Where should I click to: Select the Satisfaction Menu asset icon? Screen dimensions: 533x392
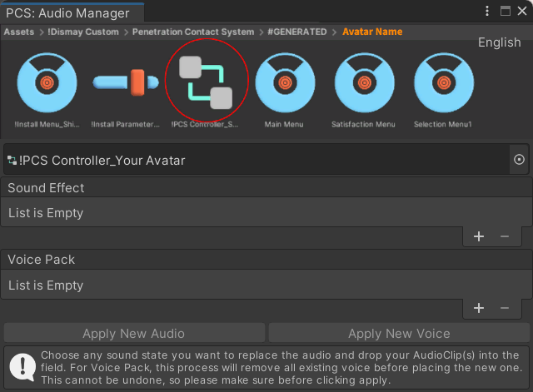point(365,82)
